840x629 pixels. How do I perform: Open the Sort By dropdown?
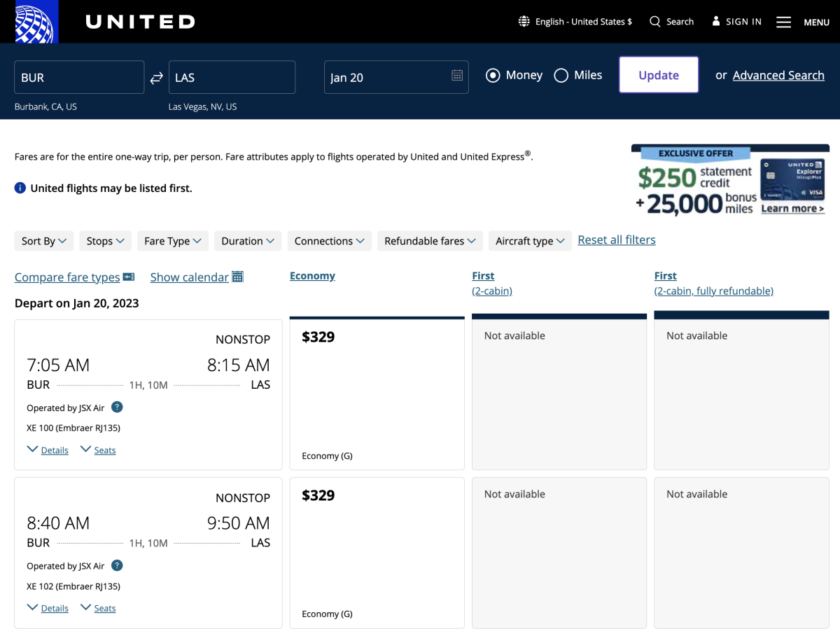(44, 241)
